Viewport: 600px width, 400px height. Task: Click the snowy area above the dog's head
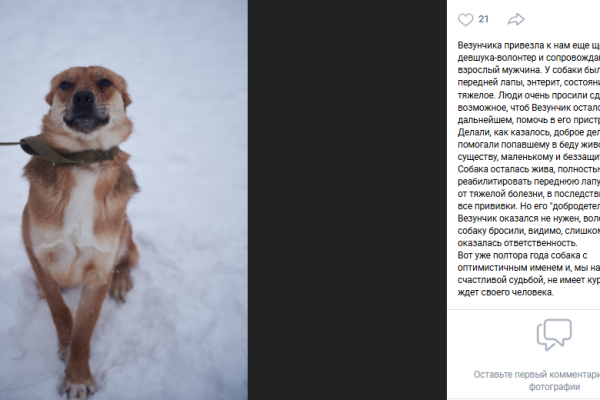coord(88,33)
